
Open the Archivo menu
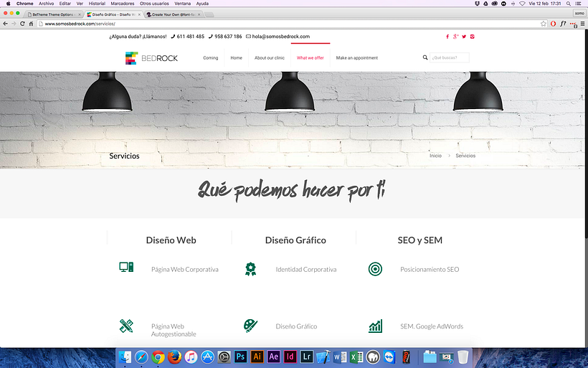pos(46,4)
